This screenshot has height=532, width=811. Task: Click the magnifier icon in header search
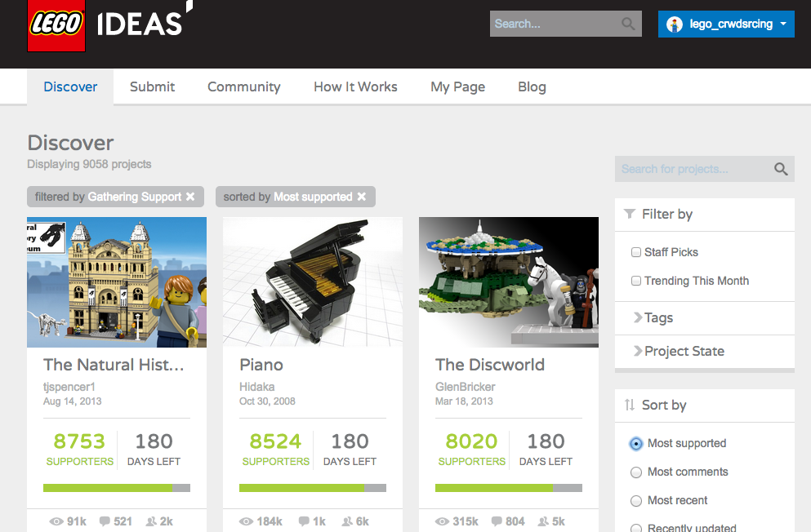click(x=628, y=24)
